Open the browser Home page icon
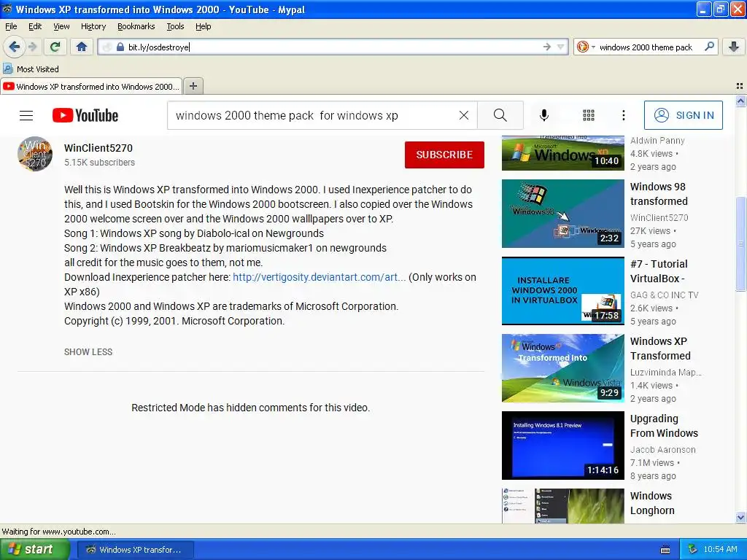Image resolution: width=747 pixels, height=560 pixels. pos(82,47)
